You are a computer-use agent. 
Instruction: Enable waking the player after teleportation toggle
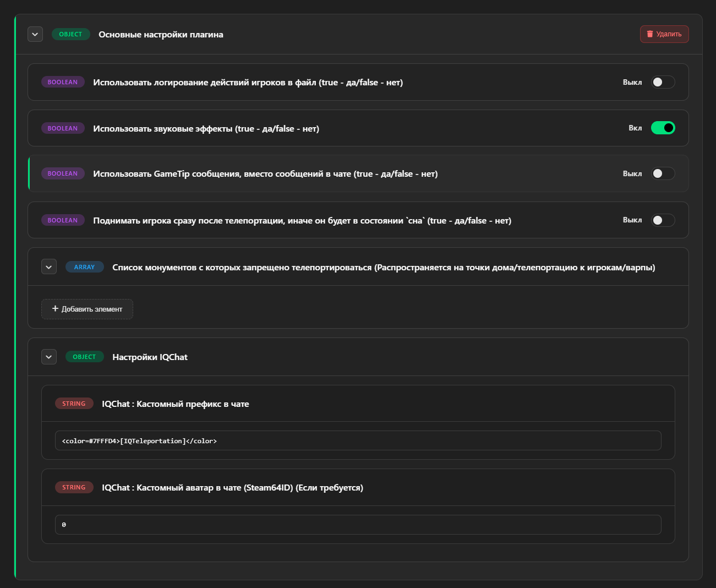(663, 220)
